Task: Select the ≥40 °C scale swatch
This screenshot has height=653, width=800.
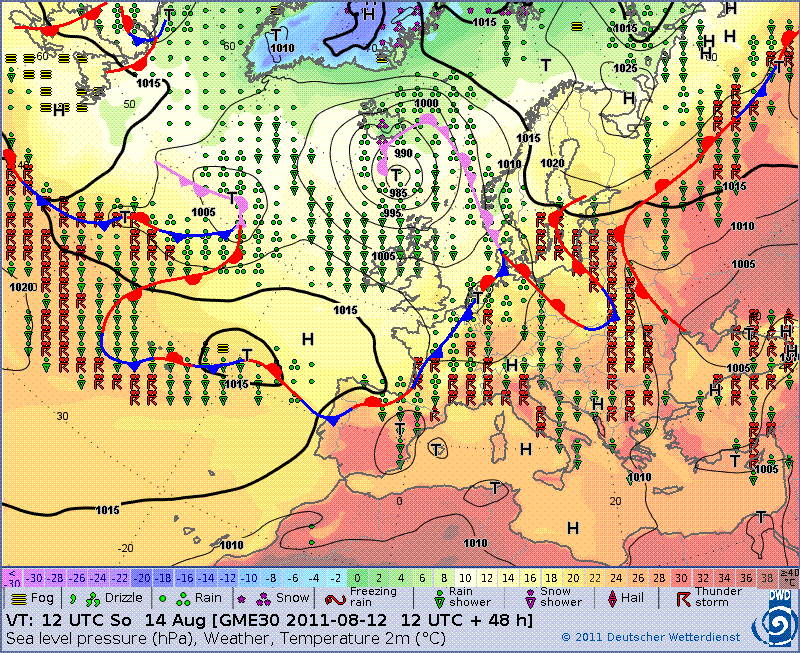Action: click(x=789, y=579)
